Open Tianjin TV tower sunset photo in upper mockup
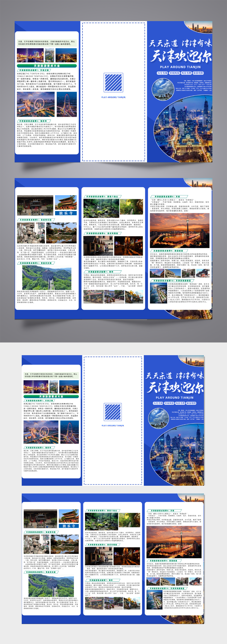227x644 pixels. (180, 230)
